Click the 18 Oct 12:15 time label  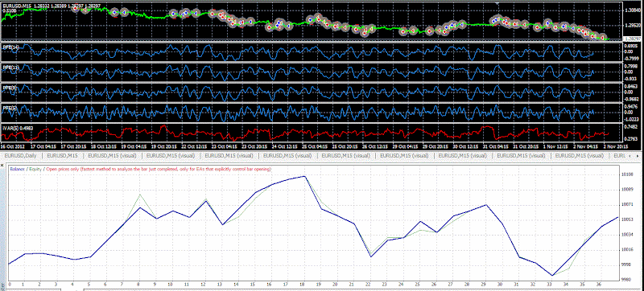103,146
